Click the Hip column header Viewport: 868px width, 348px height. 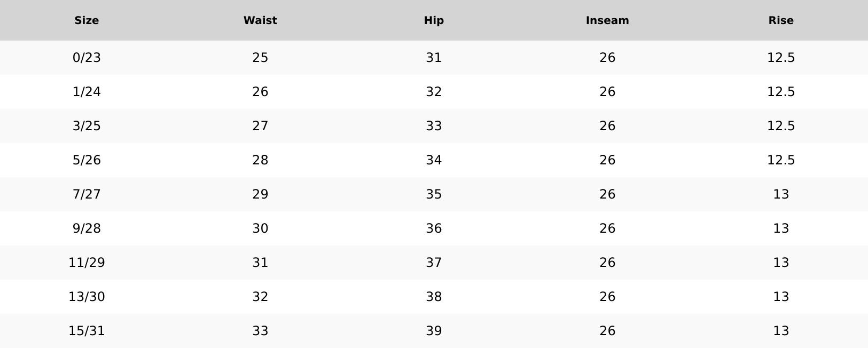tap(434, 20)
